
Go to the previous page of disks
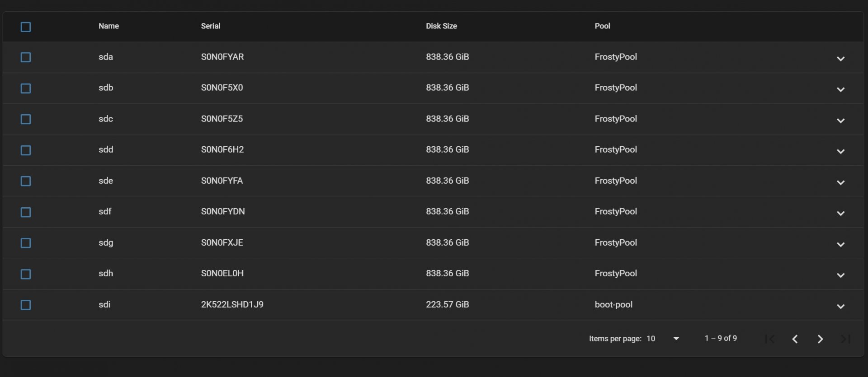[x=795, y=339]
